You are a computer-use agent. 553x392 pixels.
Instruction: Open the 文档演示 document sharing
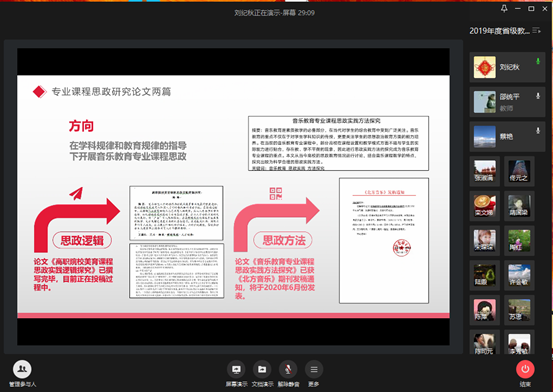[262, 374]
